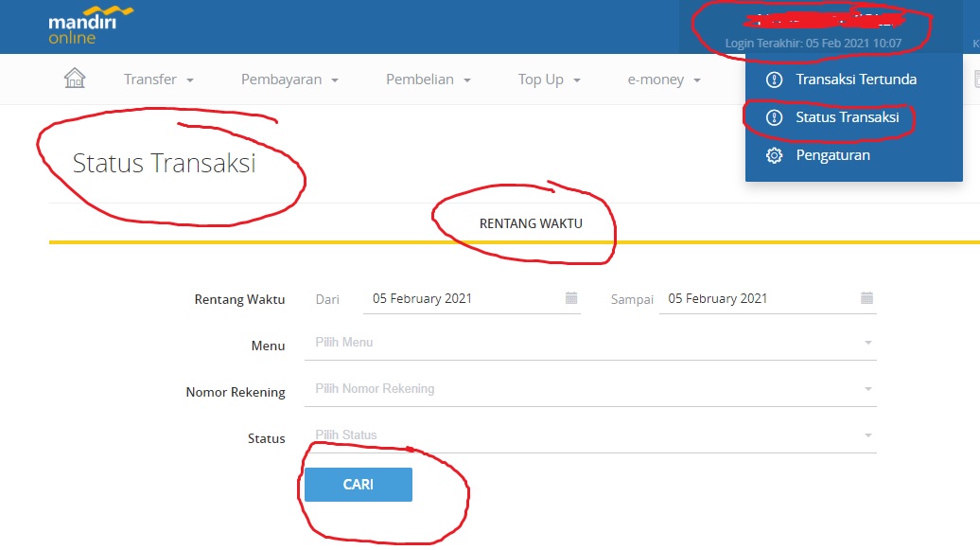
Task: Click the Dari date input field
Action: (472, 298)
